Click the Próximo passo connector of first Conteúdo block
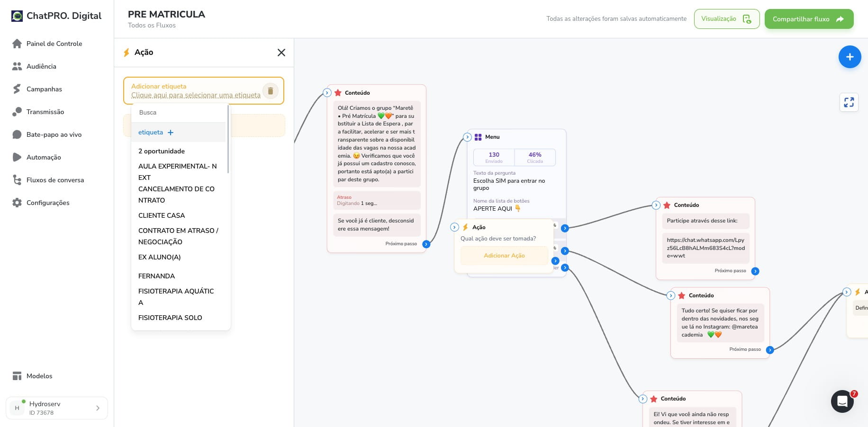 (426, 244)
